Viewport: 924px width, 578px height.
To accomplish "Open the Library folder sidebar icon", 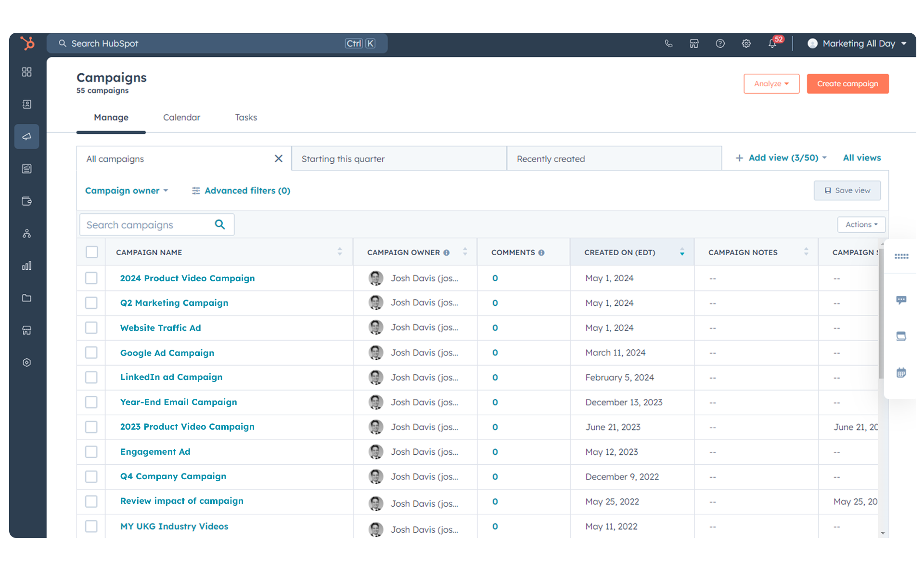I will tap(27, 298).
